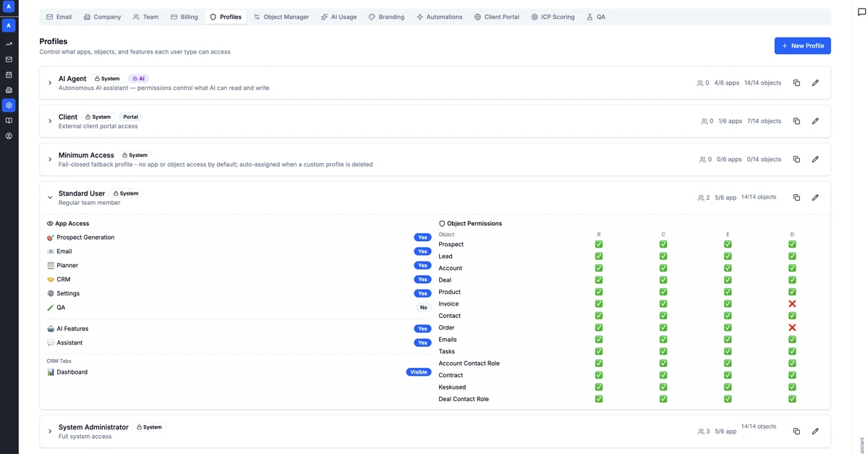Toggle Settings app access Yes
The height and width of the screenshot is (454, 868).
[422, 293]
